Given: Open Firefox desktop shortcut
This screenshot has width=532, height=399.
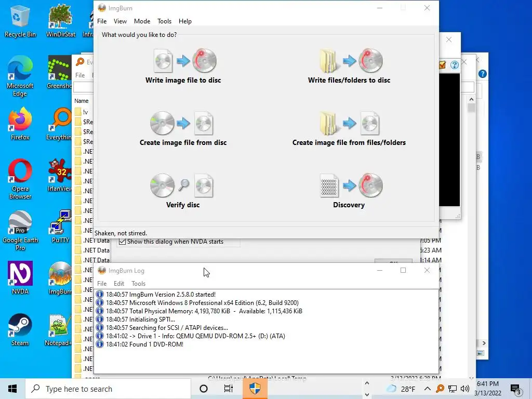Looking at the screenshot, I should 20,124.
